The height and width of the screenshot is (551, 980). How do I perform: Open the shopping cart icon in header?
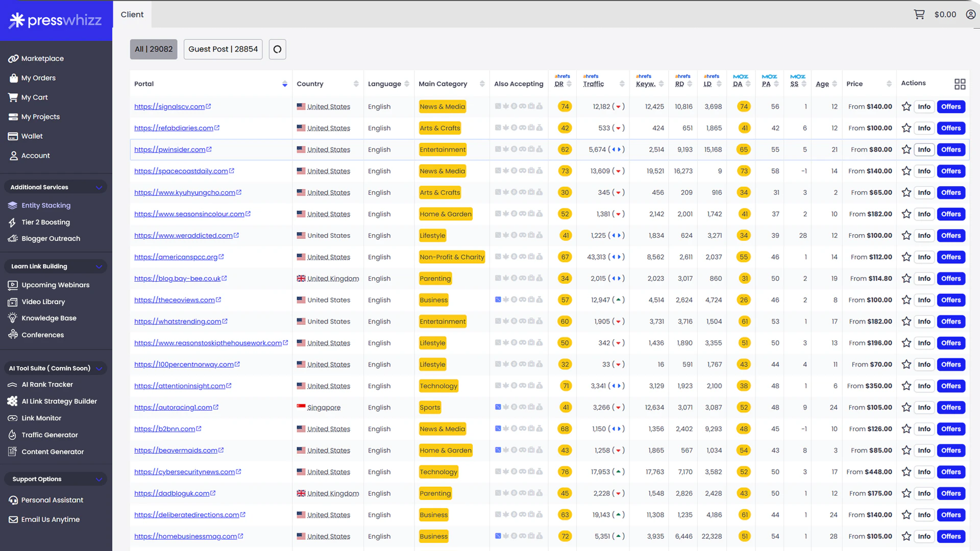click(919, 14)
